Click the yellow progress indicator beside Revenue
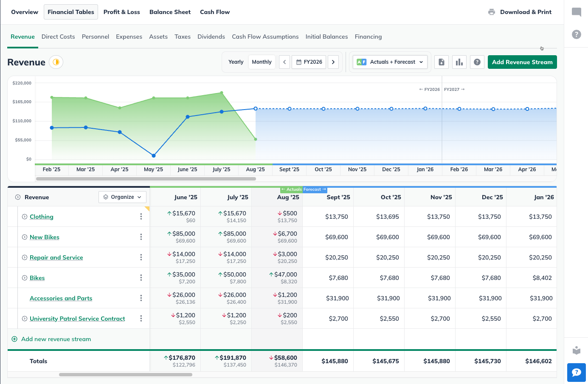The image size is (588, 384). click(x=56, y=62)
